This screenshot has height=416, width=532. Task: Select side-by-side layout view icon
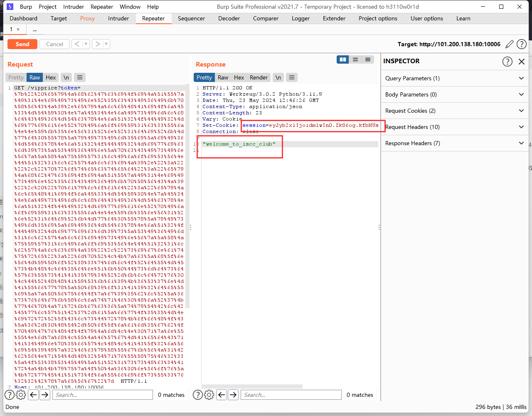click(343, 59)
